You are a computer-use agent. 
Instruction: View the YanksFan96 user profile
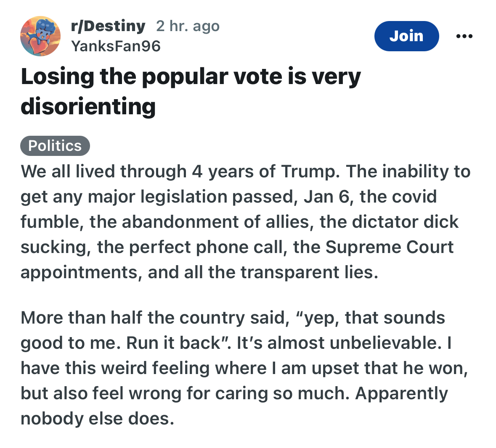(116, 46)
